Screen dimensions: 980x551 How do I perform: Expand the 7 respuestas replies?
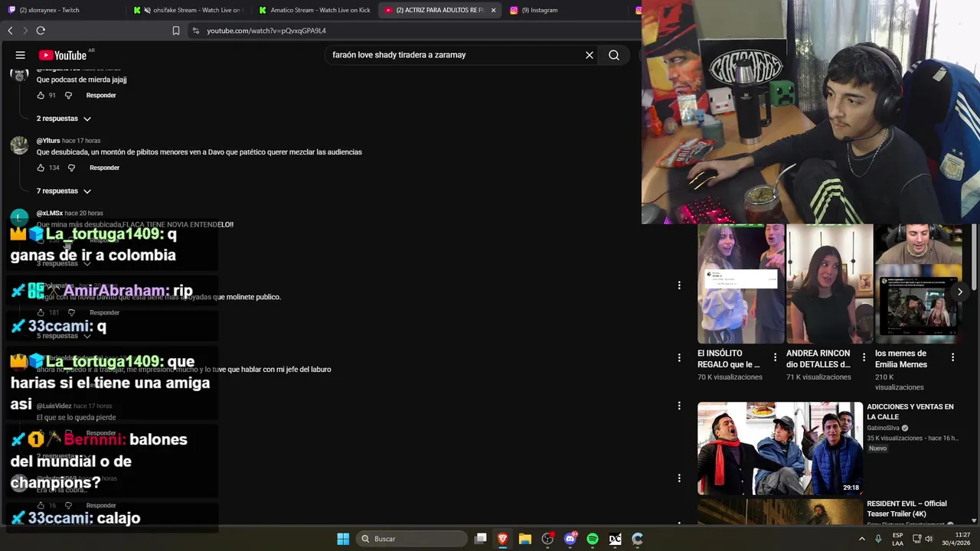point(64,191)
